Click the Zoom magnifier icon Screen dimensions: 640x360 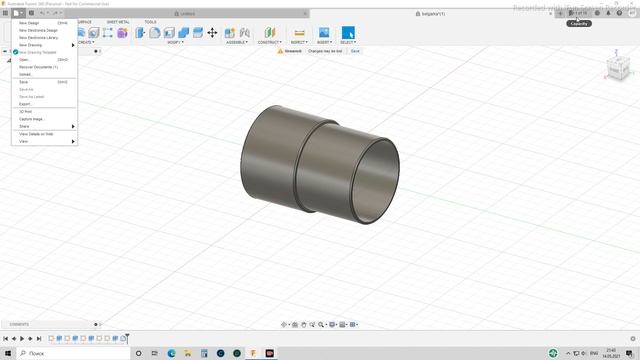(x=321, y=324)
